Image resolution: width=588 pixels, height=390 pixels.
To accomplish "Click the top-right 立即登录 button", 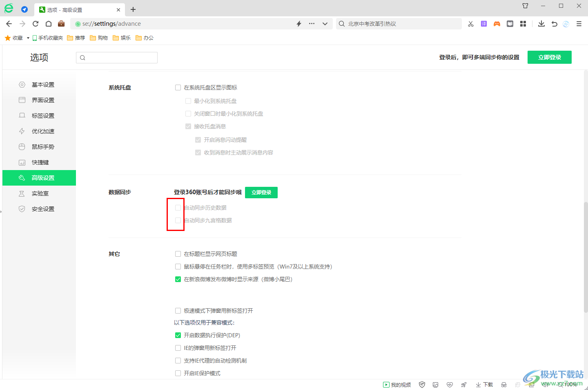I will [x=550, y=57].
